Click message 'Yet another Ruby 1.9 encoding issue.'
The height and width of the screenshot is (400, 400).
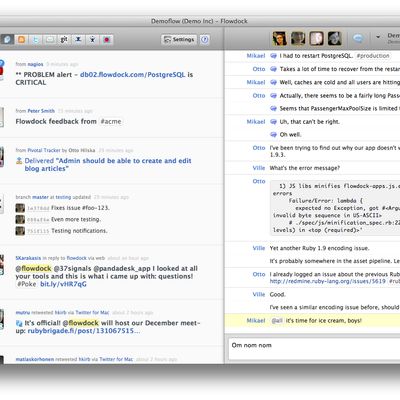319,248
